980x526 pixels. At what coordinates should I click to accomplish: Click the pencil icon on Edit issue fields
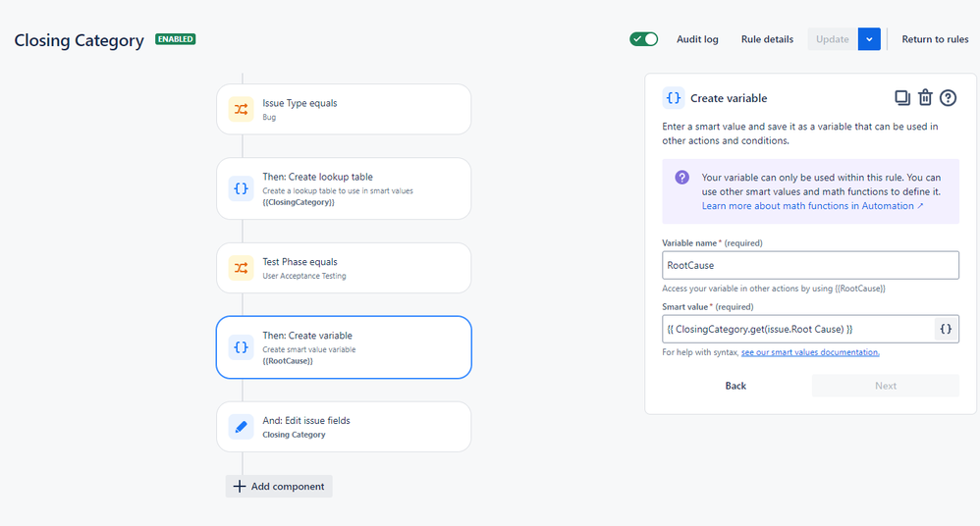pos(241,427)
